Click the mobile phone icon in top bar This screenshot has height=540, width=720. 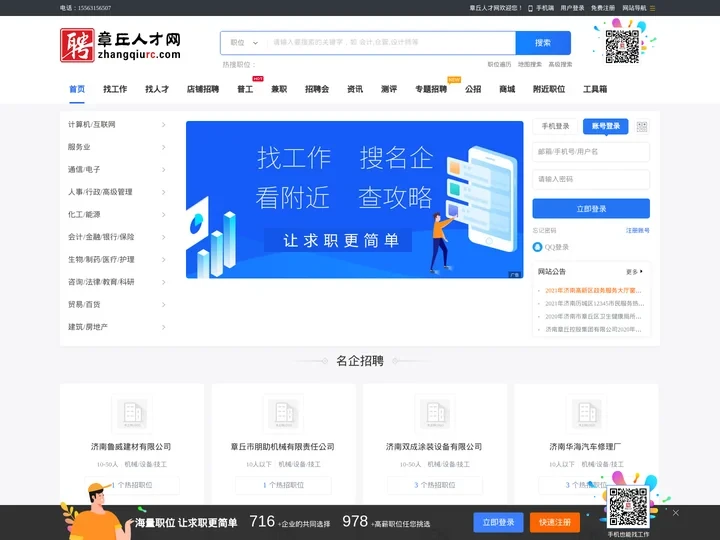tap(530, 8)
